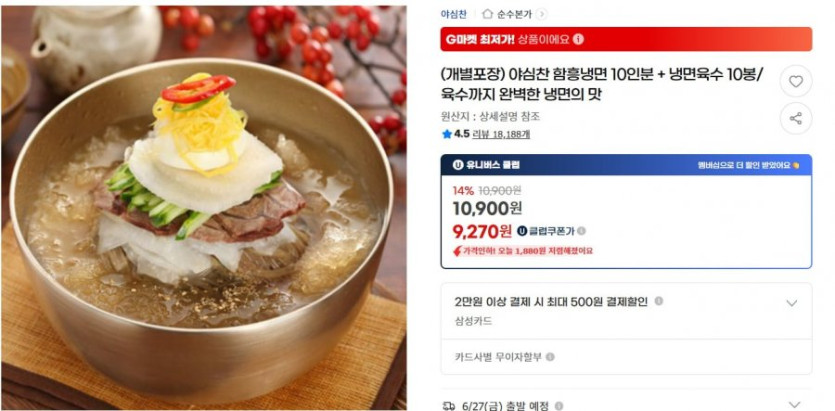Click info icon next to 클럽쿠폰가
835x411 pixels.
582,231
